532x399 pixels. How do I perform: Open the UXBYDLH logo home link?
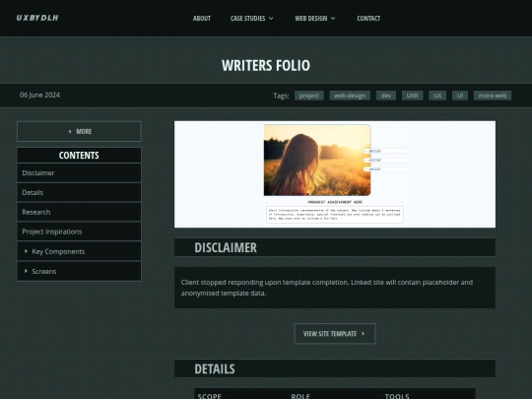[37, 18]
